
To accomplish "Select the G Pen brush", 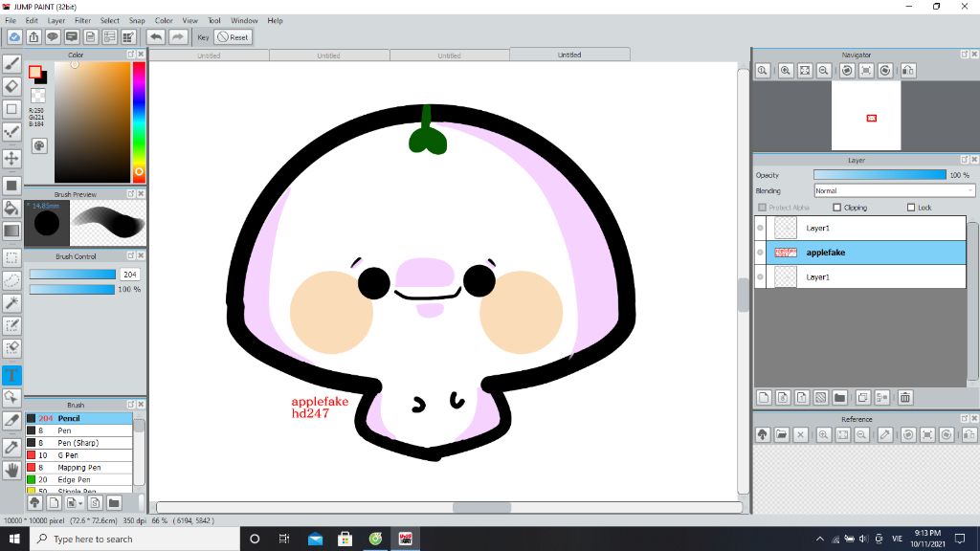I will (x=78, y=454).
